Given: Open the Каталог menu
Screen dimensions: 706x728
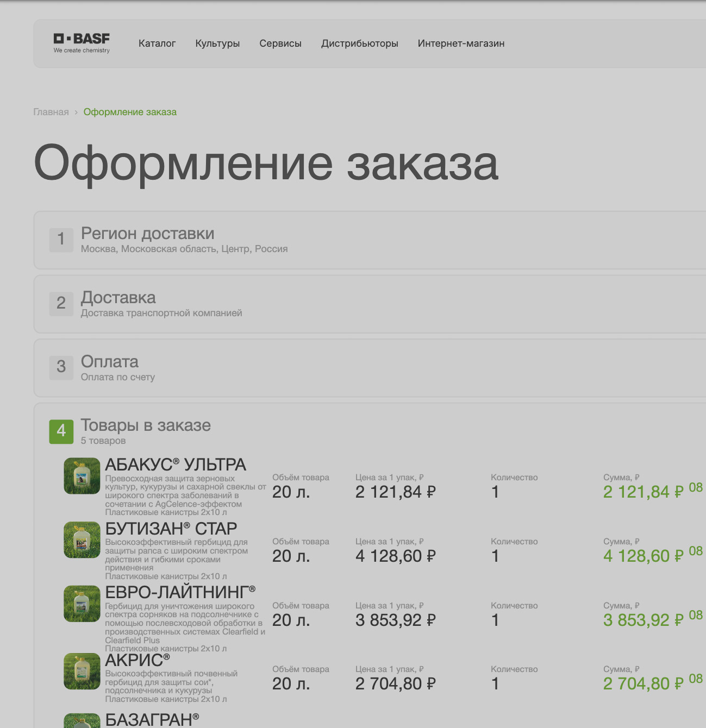Looking at the screenshot, I should pyautogui.click(x=157, y=43).
